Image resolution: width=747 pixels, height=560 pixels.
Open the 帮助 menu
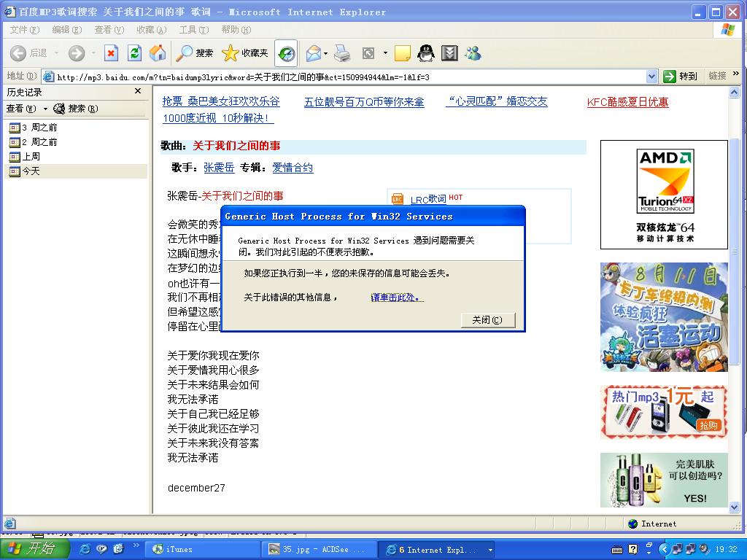(236, 29)
